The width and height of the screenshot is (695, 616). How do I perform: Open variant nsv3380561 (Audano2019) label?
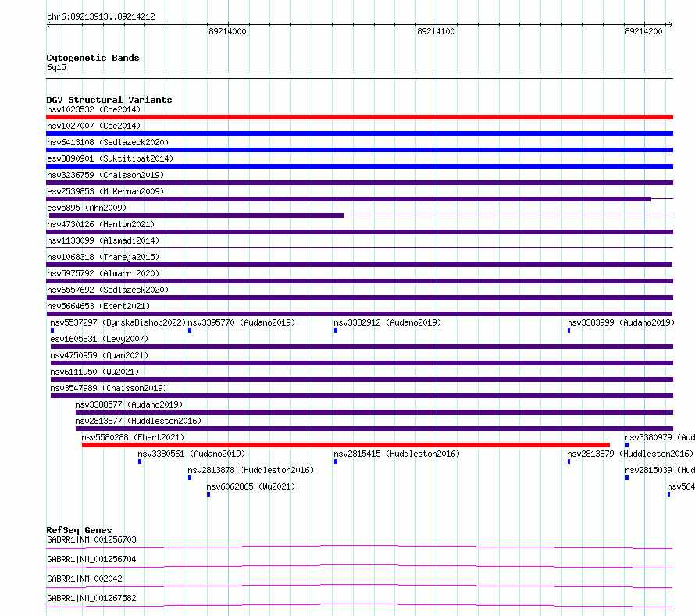[191, 454]
